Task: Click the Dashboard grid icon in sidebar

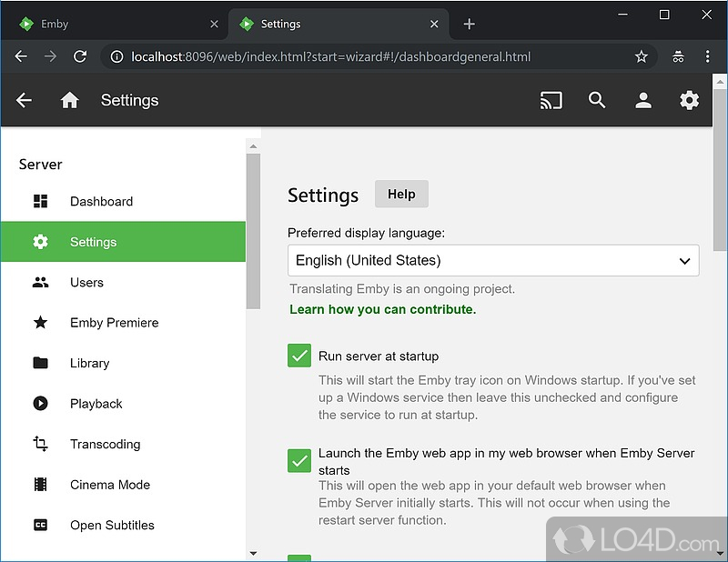Action: pyautogui.click(x=40, y=201)
